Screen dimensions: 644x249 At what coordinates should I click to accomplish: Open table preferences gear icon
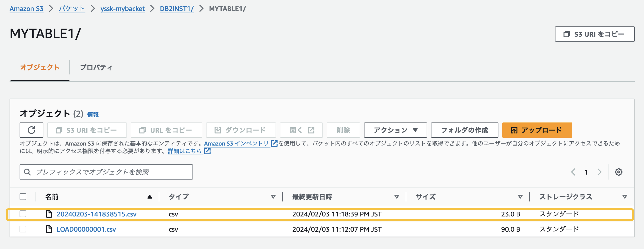pos(618,172)
